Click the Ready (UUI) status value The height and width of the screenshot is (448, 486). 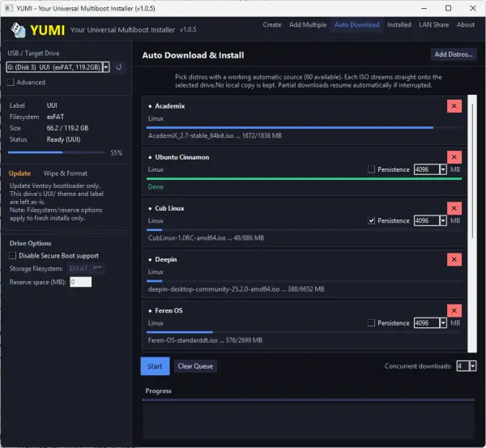pyautogui.click(x=63, y=139)
